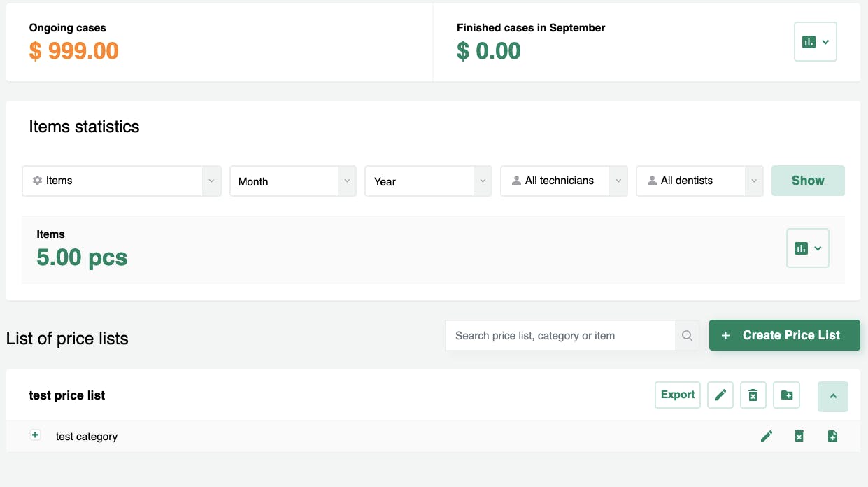The image size is (868, 487).
Task: Open the Year dropdown
Action: (x=428, y=181)
